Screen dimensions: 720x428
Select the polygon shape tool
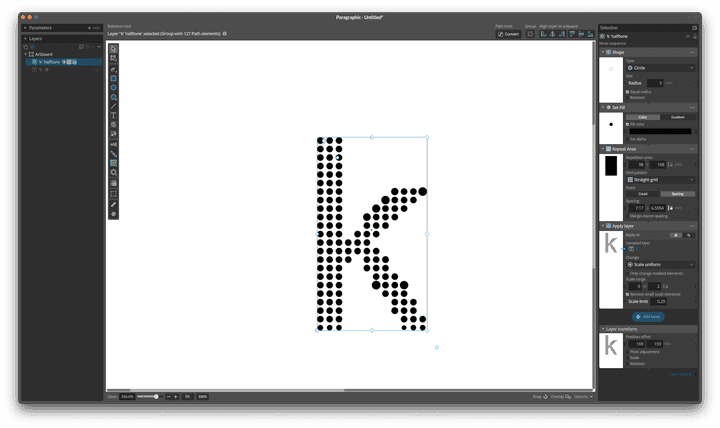[x=113, y=97]
